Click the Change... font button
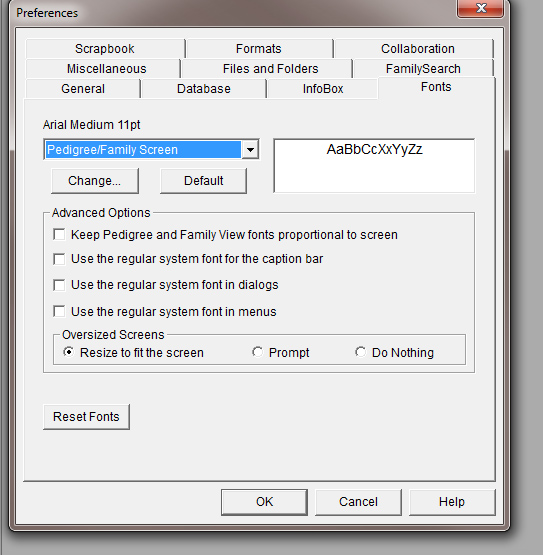 point(95,181)
